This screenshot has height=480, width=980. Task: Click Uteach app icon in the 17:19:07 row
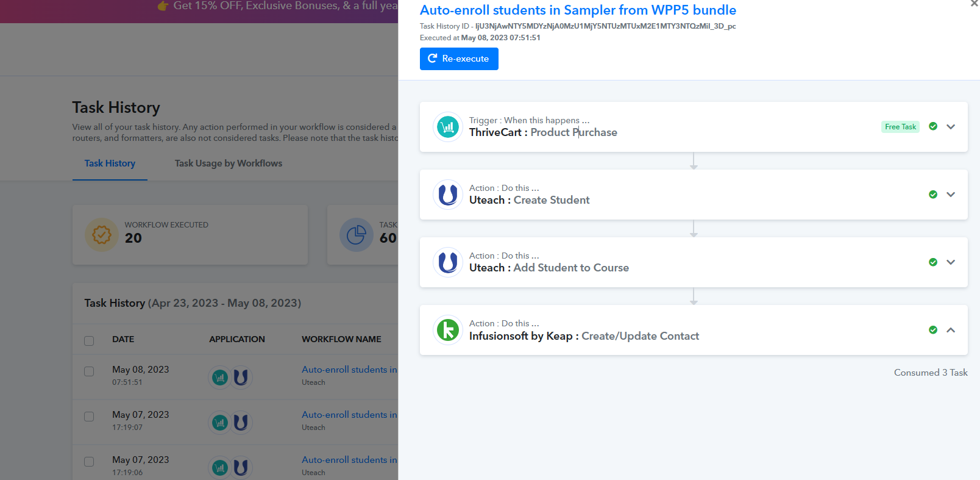[241, 423]
